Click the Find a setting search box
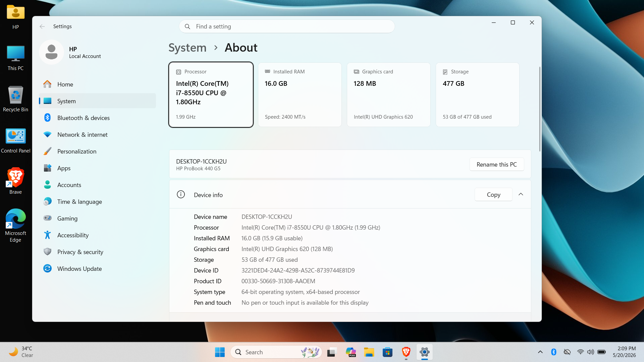 [287, 26]
